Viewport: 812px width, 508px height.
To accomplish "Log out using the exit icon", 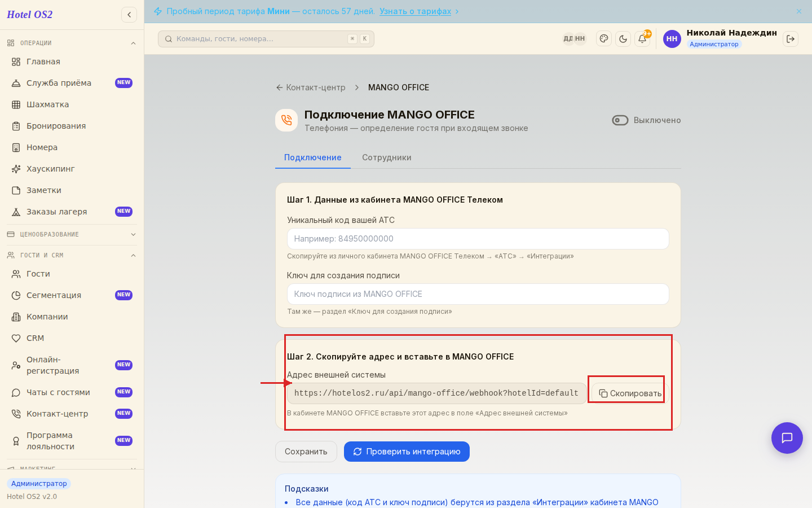I will [x=791, y=39].
